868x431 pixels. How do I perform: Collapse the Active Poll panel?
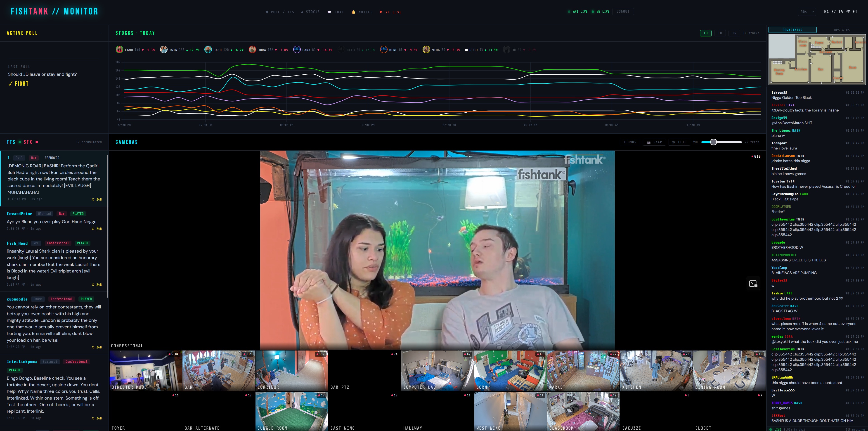[101, 33]
